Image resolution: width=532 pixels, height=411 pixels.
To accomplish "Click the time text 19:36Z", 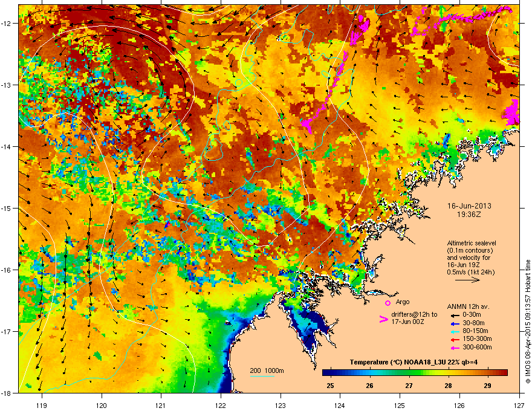I will coord(469,215).
